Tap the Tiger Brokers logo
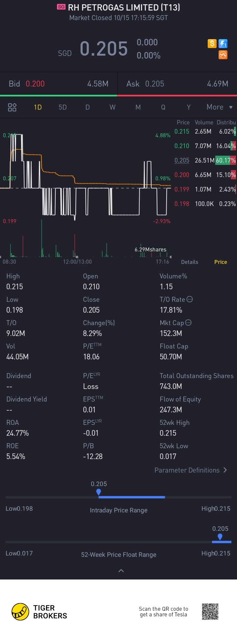 pos(39,612)
